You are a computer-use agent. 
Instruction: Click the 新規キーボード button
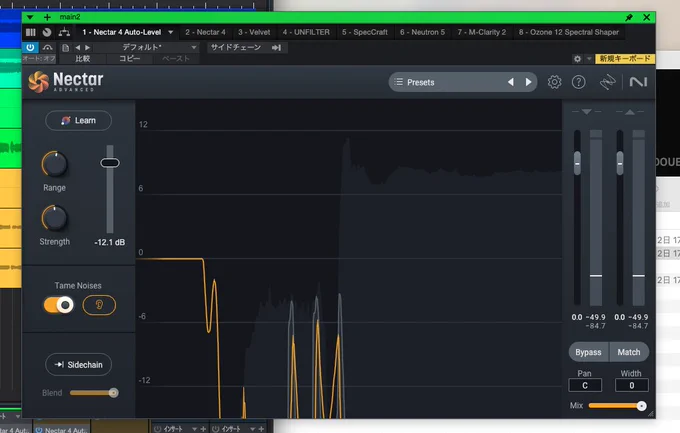tap(625, 58)
